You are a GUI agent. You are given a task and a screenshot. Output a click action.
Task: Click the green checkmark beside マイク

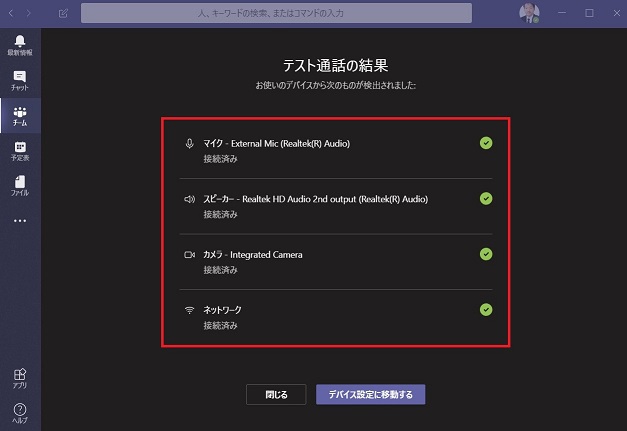[486, 143]
